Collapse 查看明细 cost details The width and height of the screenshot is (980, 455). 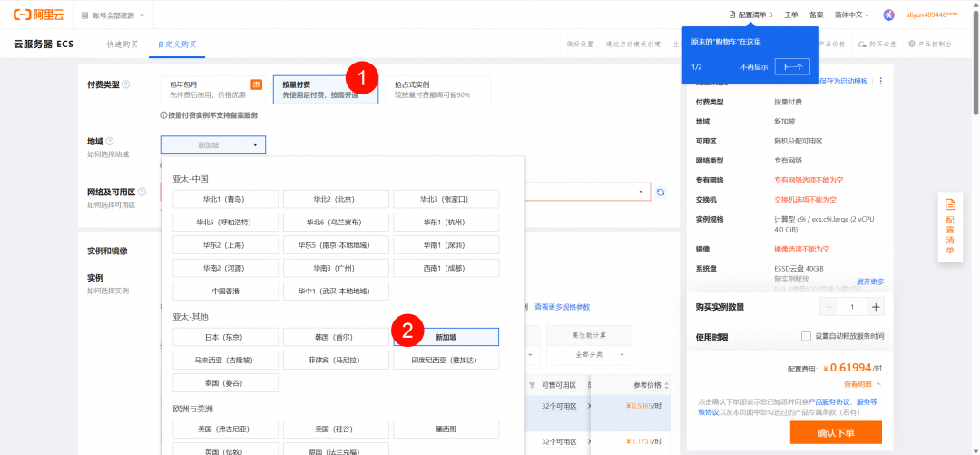pos(862,383)
